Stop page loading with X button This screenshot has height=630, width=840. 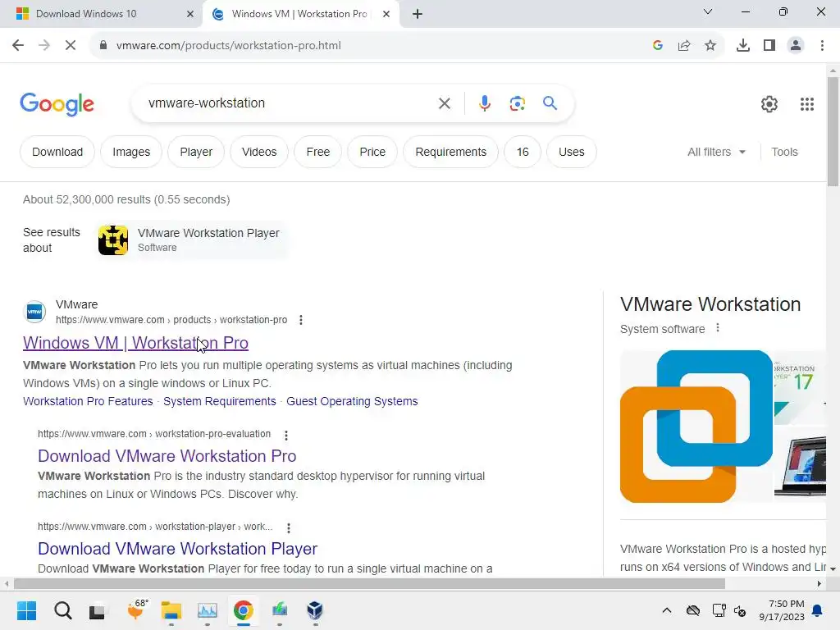point(71,46)
